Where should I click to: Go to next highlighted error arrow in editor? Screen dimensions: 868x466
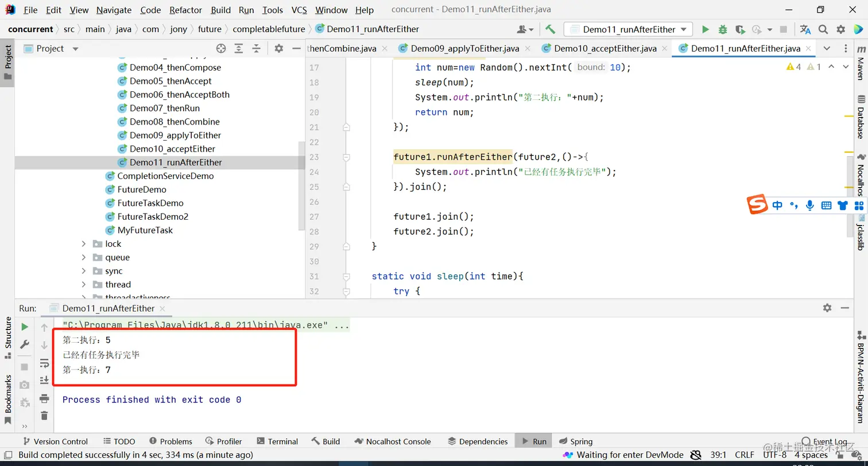point(846,67)
